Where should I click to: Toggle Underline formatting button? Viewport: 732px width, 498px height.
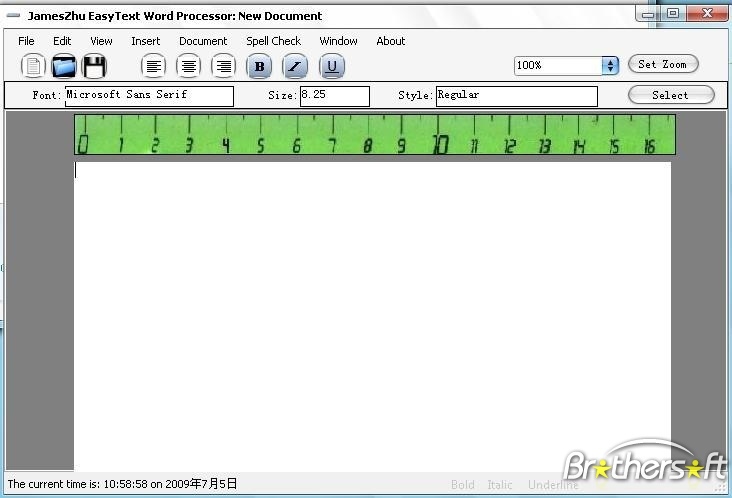coord(332,66)
